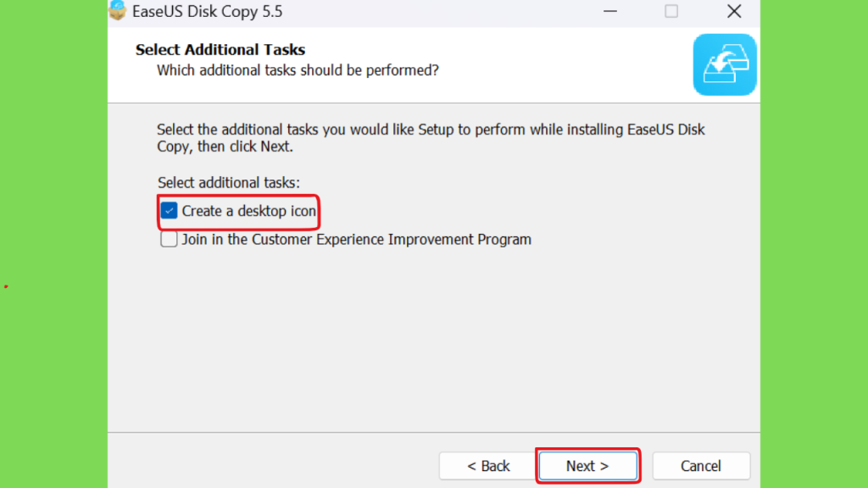Cancel the installation with the Cancel button
The image size is (868, 488).
point(701,466)
